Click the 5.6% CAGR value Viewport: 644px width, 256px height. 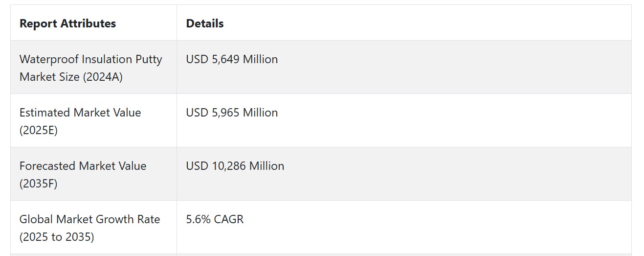(x=215, y=219)
